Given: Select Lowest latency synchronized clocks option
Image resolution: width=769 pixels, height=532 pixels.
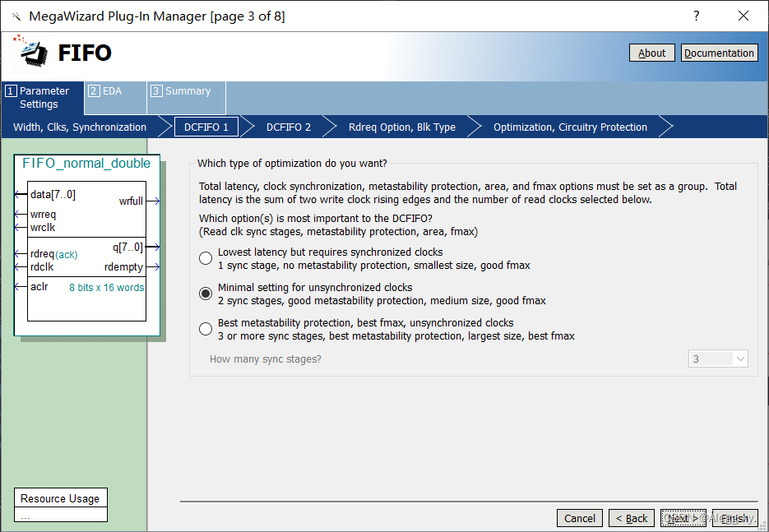Looking at the screenshot, I should [x=206, y=258].
